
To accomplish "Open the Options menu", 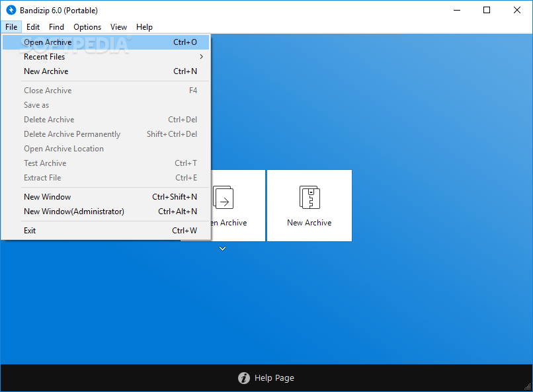I will tap(87, 27).
